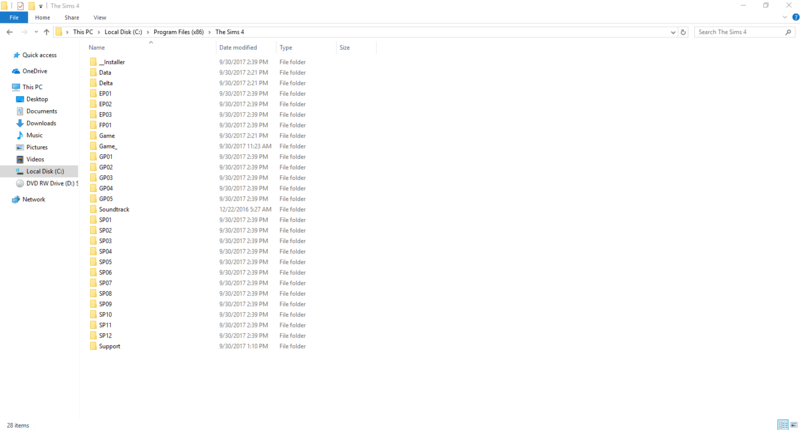Select the SP09 folder name
Image resolution: width=800 pixels, height=430 pixels.
106,304
